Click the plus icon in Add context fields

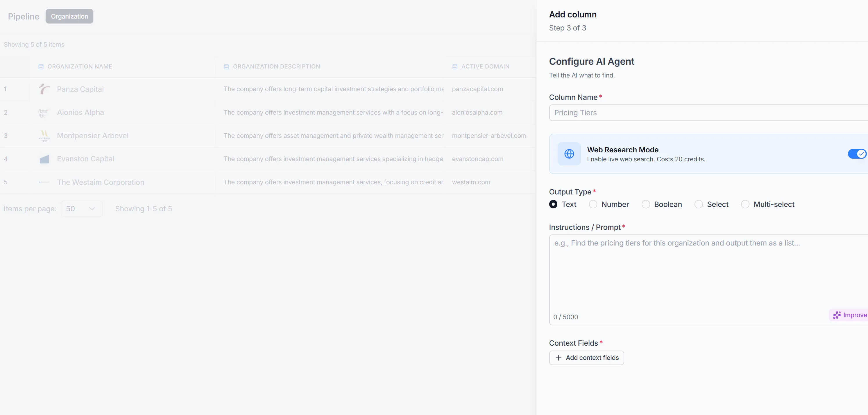pyautogui.click(x=558, y=358)
